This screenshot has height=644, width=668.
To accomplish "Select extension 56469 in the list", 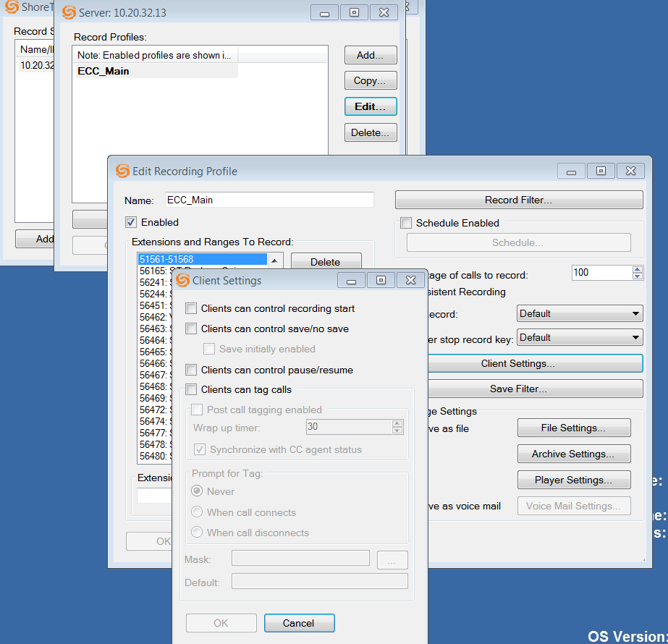I will point(156,398).
